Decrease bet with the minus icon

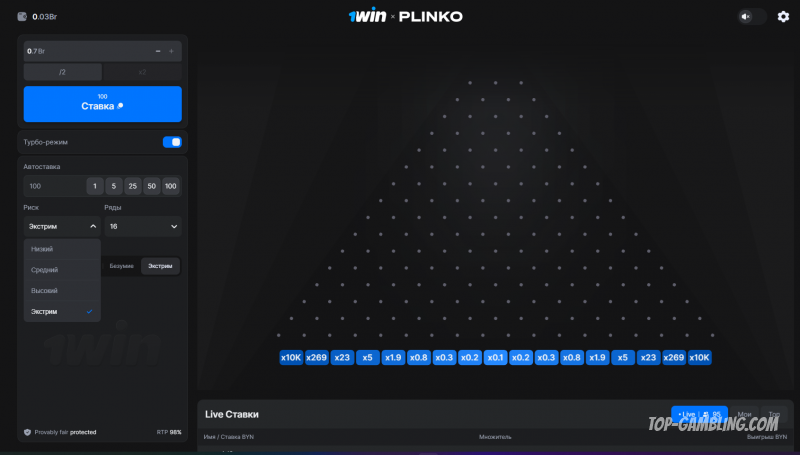click(158, 51)
